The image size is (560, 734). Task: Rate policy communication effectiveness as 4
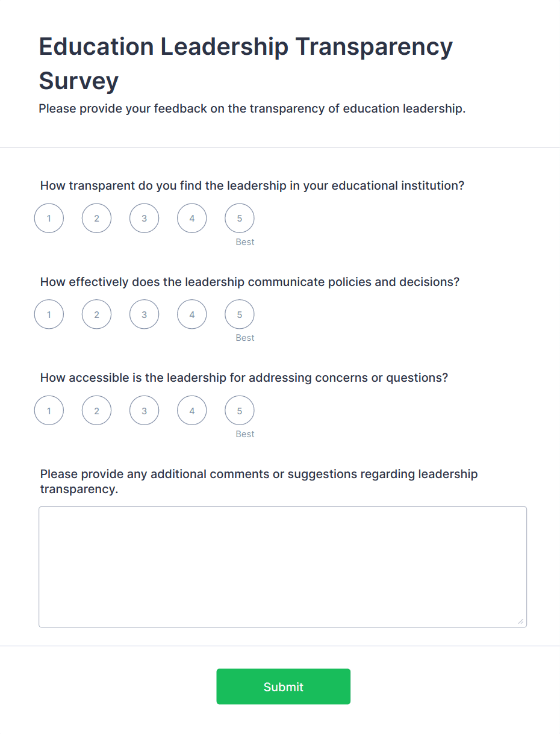[x=191, y=314]
